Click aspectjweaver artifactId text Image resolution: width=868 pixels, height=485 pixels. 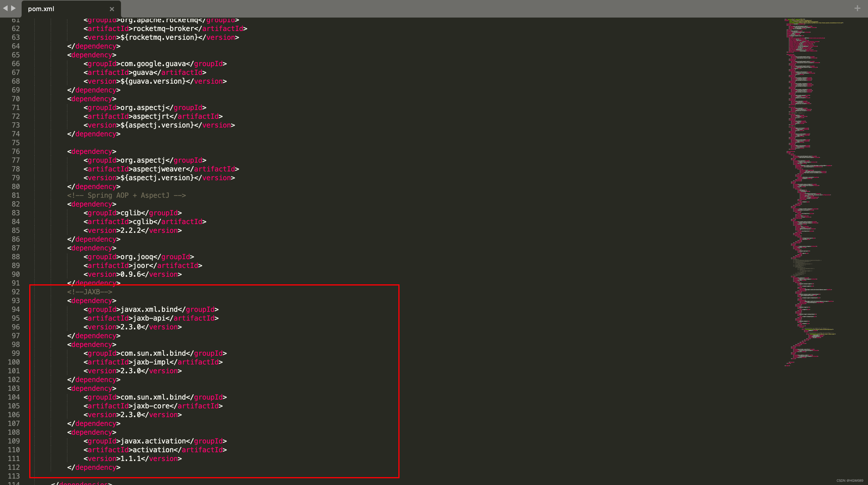click(159, 169)
